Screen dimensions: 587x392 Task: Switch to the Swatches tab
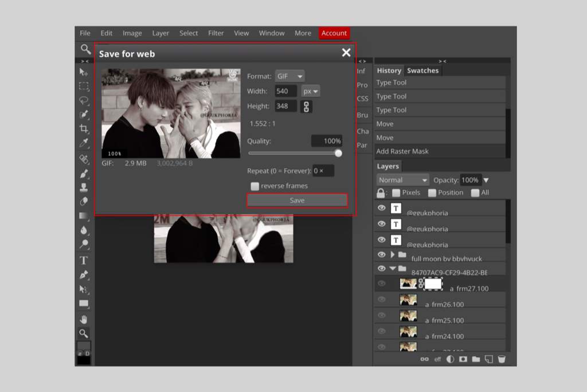422,70
